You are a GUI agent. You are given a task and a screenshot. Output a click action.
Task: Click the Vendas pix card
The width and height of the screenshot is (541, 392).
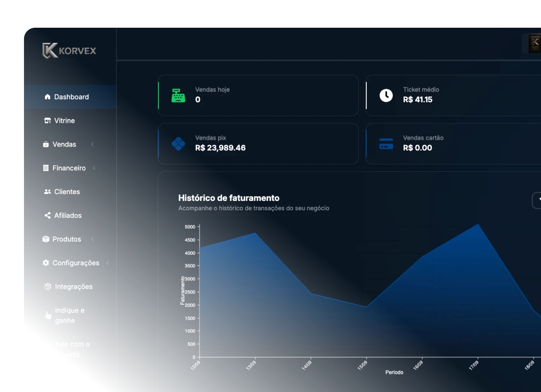(258, 144)
